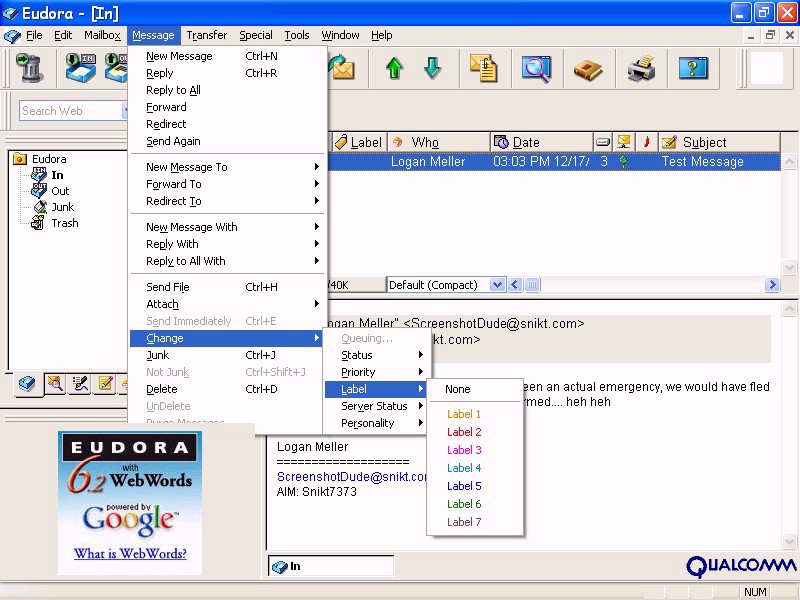
Task: Sort by the Size column header icon
Action: [603, 142]
